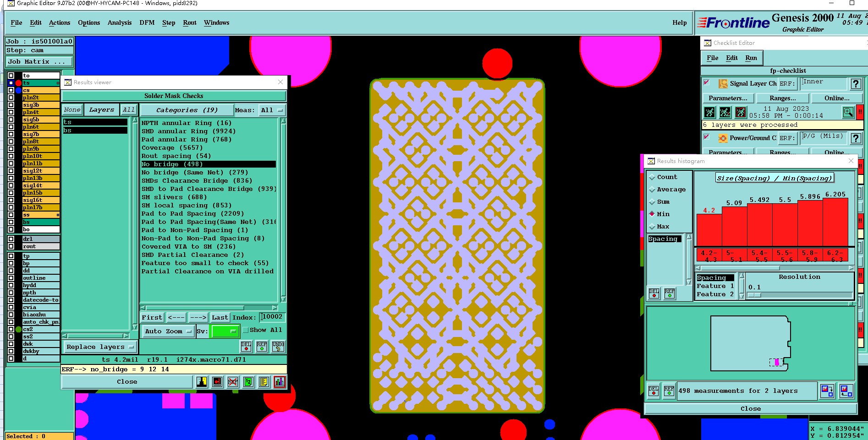
Task: Select the Max radio option
Action: tap(652, 227)
